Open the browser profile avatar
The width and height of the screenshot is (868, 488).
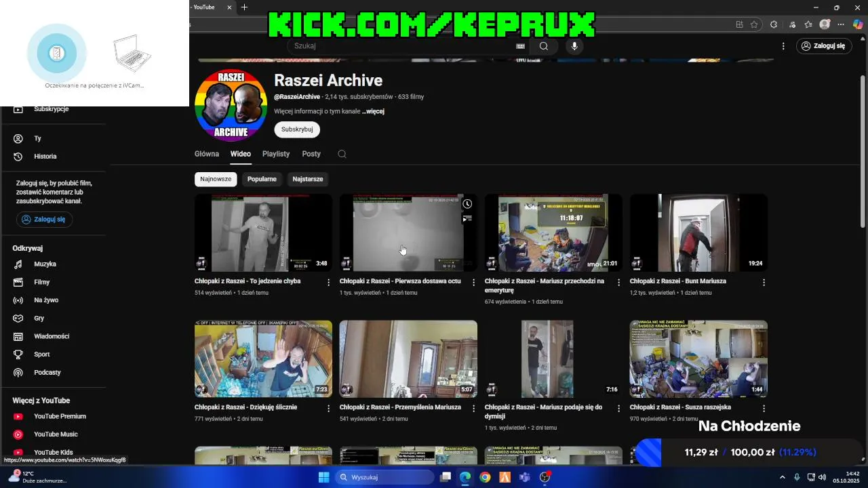click(825, 24)
